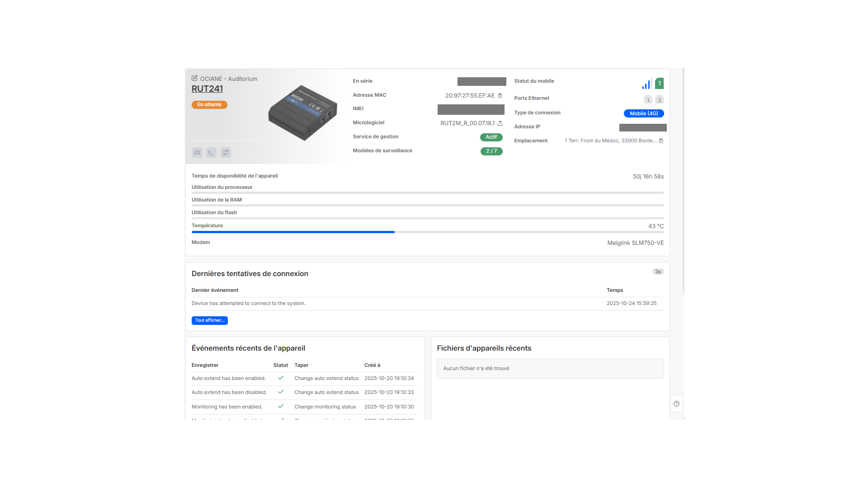Viewport: 868px width, 488px height.
Task: Click the RUT241 router product image
Action: click(302, 113)
